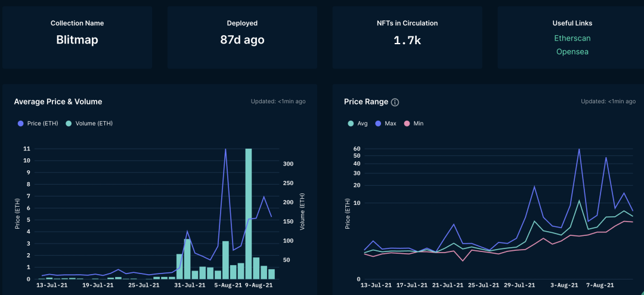
Task: Click the Blitmap collection name card
Action: coord(77,37)
